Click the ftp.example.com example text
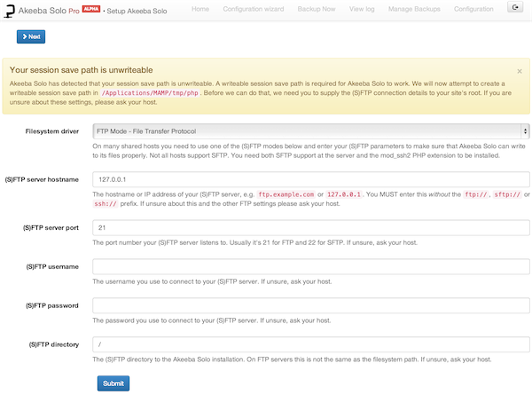This screenshot has height=395, width=532. pyautogui.click(x=286, y=194)
